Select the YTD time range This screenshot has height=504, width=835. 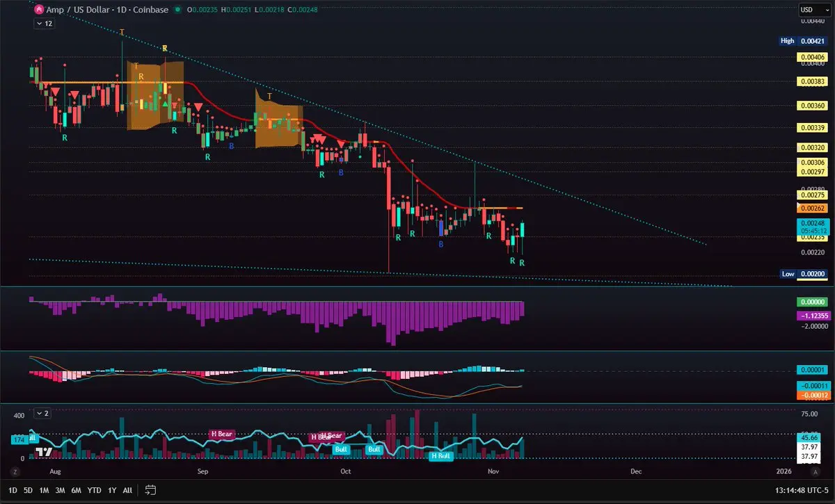94,490
